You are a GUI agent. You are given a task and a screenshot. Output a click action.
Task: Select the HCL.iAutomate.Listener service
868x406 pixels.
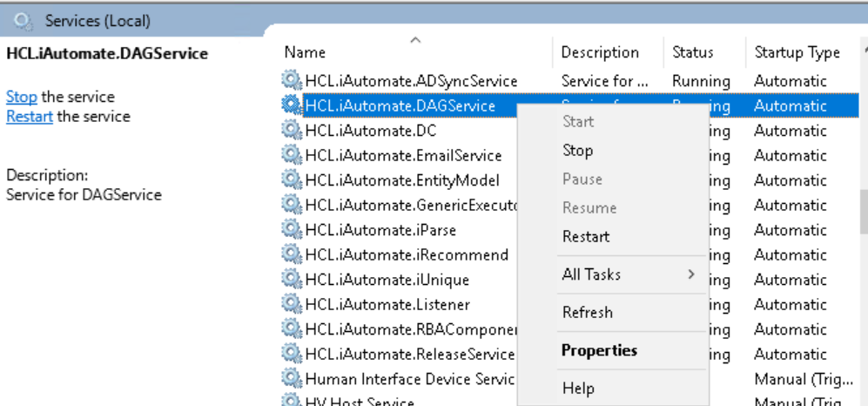pyautogui.click(x=387, y=304)
